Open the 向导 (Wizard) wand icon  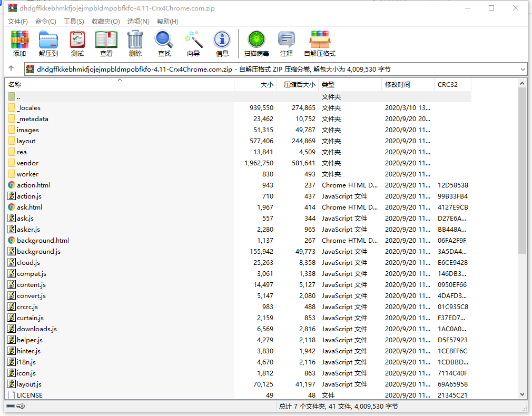click(x=193, y=39)
